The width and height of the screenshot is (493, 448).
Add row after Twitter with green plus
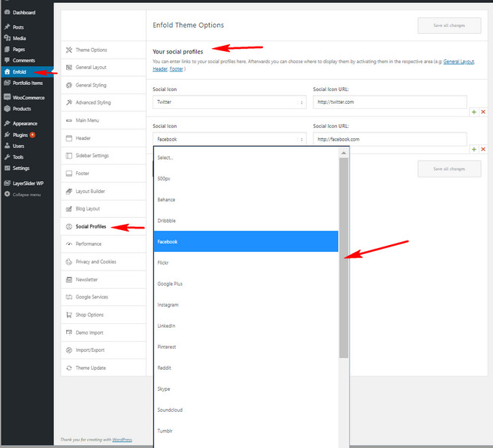click(473, 112)
